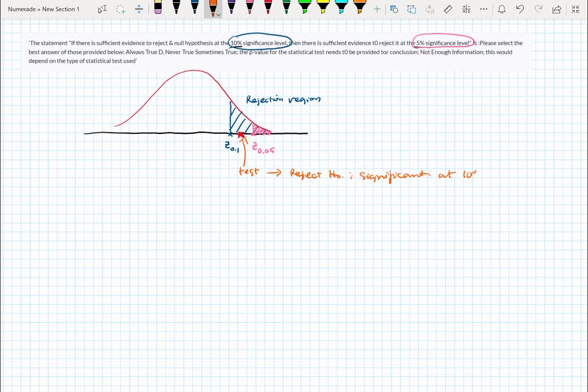Open the math equation assistant tool
The width and height of the screenshot is (588, 392).
tap(467, 9)
